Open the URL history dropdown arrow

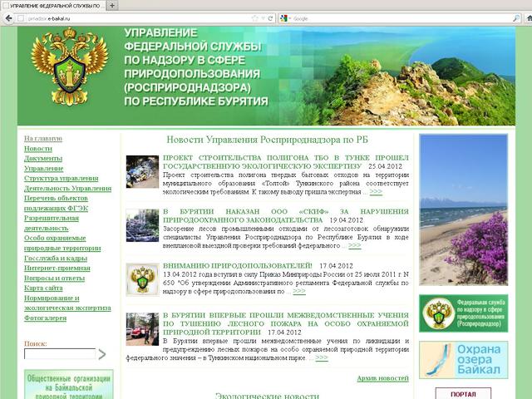coord(263,18)
